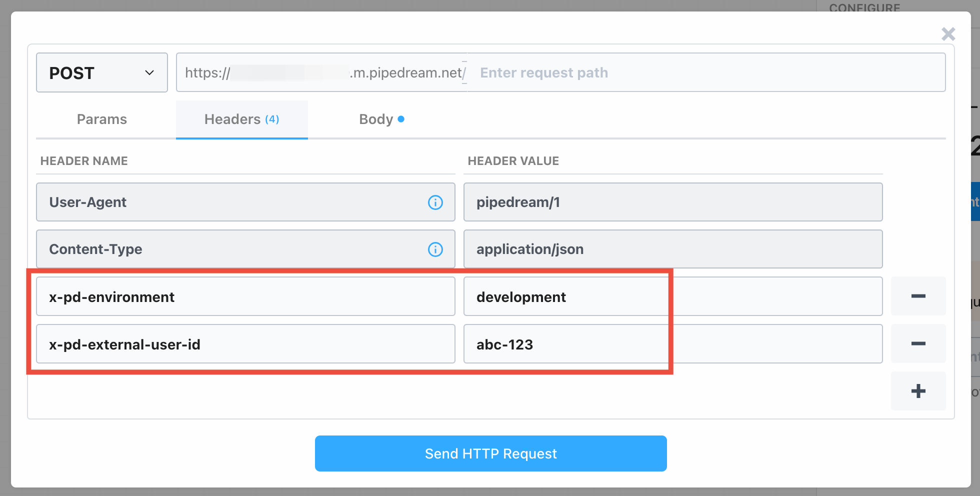Switch to the Params tab
Image resolution: width=980 pixels, height=496 pixels.
click(x=101, y=119)
